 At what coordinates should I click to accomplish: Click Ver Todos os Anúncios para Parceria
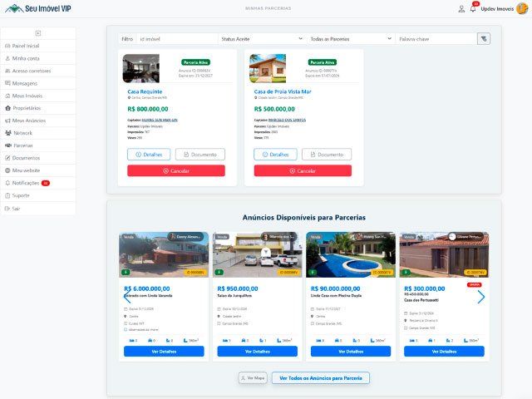pos(321,378)
